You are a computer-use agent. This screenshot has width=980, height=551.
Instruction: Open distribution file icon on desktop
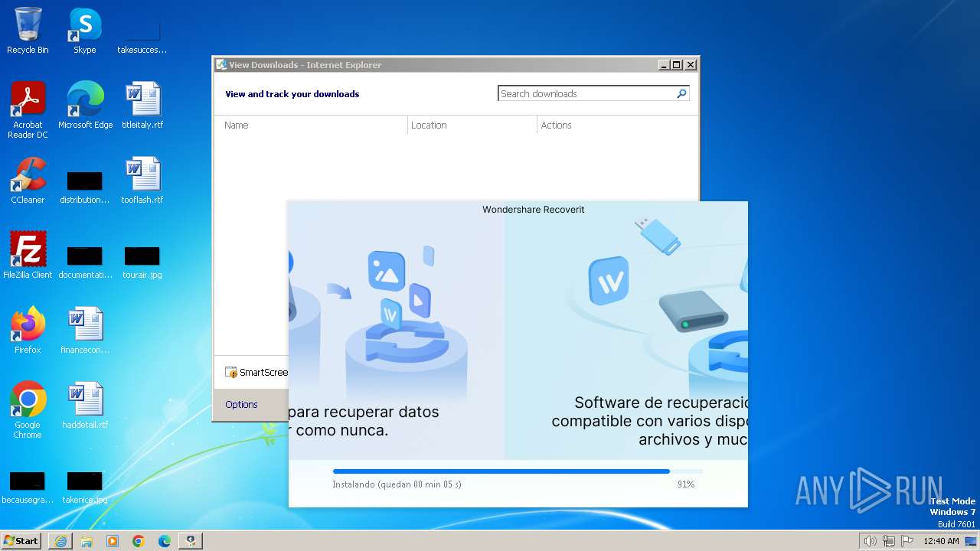[x=85, y=187]
